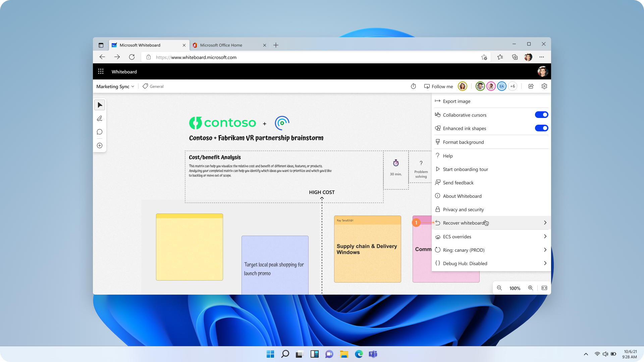The width and height of the screenshot is (644, 362).
Task: Open the app launcher waffle icon
Action: (101, 71)
